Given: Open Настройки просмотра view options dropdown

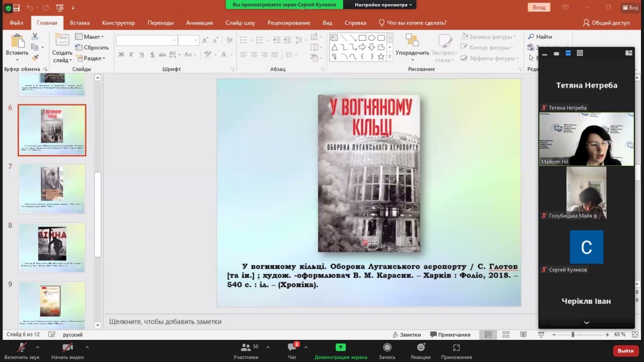Looking at the screenshot, I should pos(383,5).
